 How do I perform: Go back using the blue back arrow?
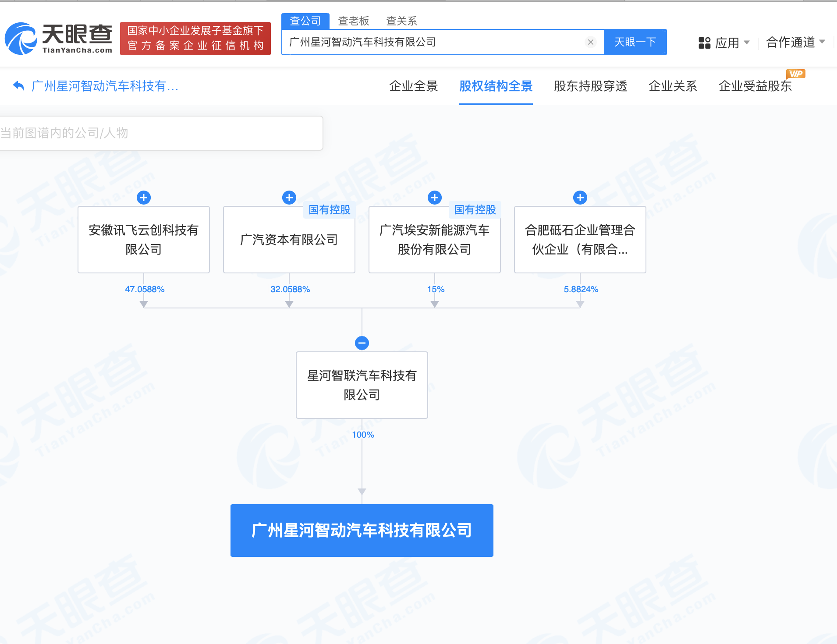coord(18,86)
